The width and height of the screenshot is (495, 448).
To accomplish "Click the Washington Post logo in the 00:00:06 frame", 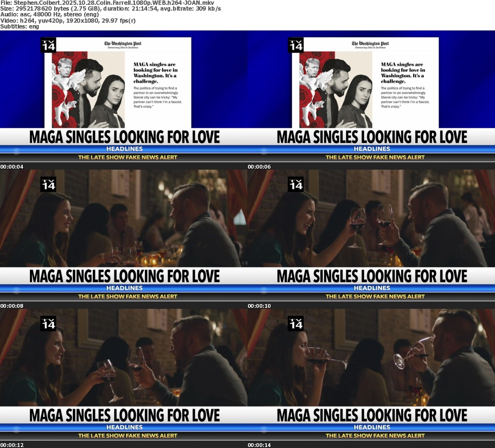I will tap(370, 44).
